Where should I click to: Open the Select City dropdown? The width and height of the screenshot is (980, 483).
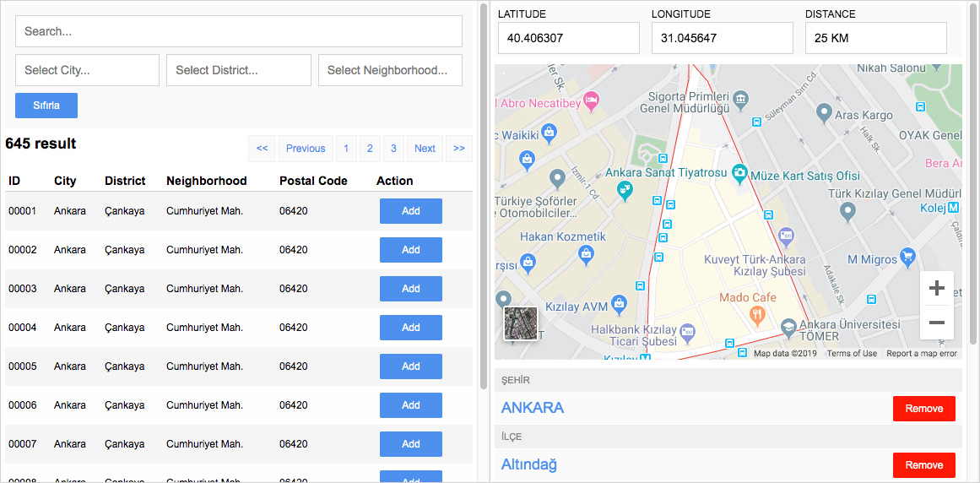pos(87,70)
